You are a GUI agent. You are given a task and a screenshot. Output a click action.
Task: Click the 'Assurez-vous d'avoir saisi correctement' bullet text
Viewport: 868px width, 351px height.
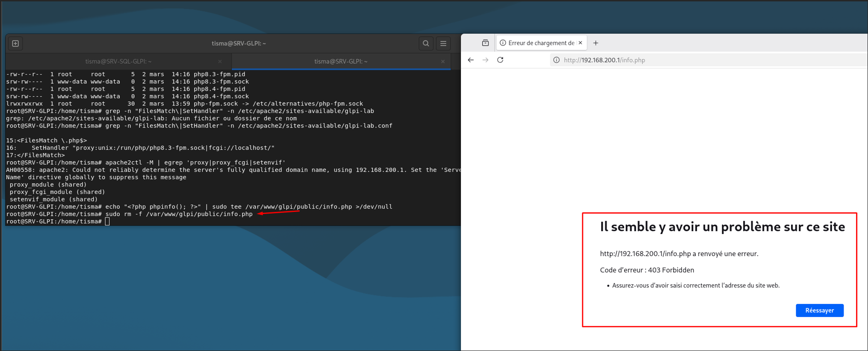(x=696, y=286)
